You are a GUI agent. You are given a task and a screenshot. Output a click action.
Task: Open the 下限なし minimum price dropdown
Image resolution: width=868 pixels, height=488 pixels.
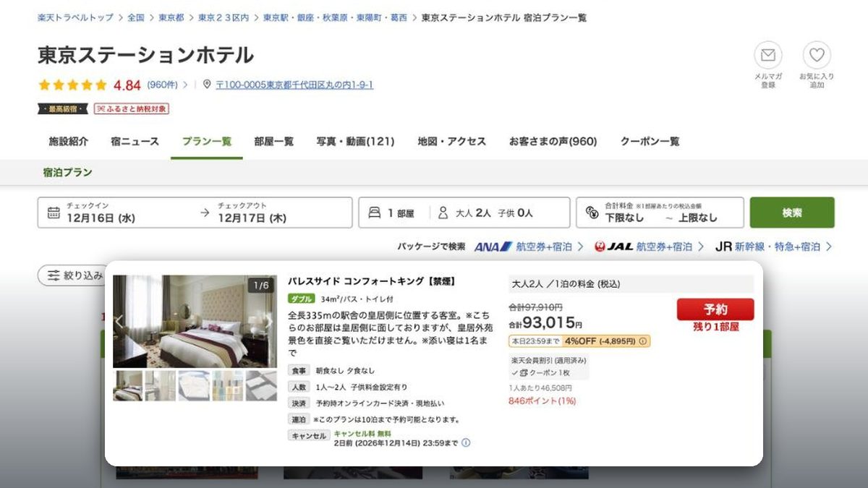[624, 218]
